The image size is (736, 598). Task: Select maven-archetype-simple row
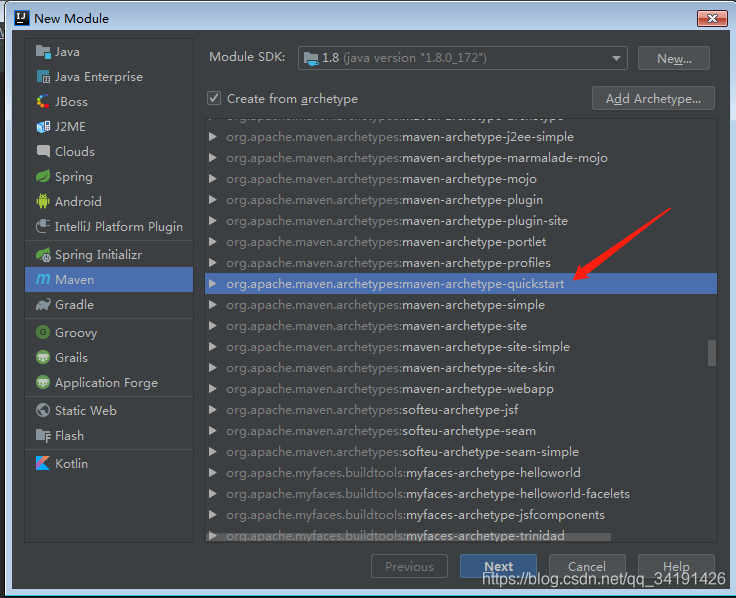point(461,305)
